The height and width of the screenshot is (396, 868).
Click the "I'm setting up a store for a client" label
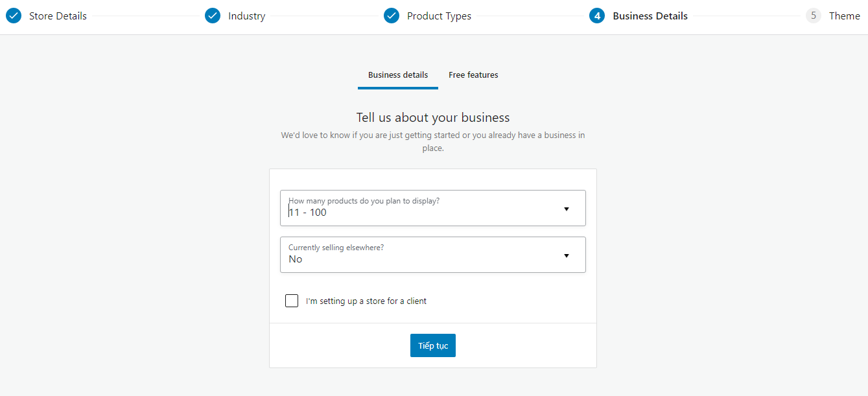(366, 301)
